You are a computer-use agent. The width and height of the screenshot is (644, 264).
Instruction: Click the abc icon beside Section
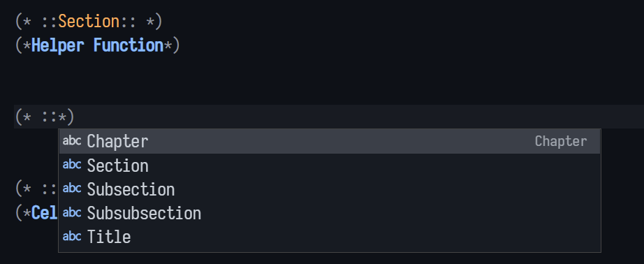click(x=72, y=165)
